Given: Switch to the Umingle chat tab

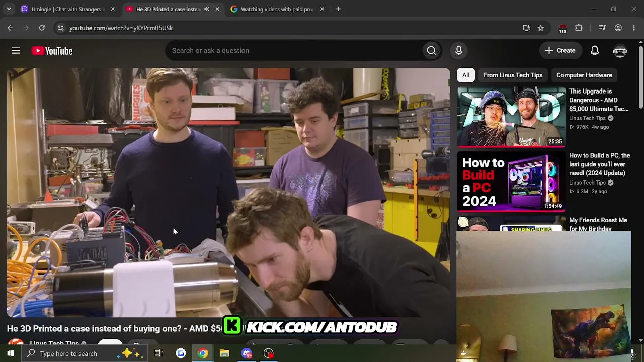Looking at the screenshot, I should click(x=68, y=9).
